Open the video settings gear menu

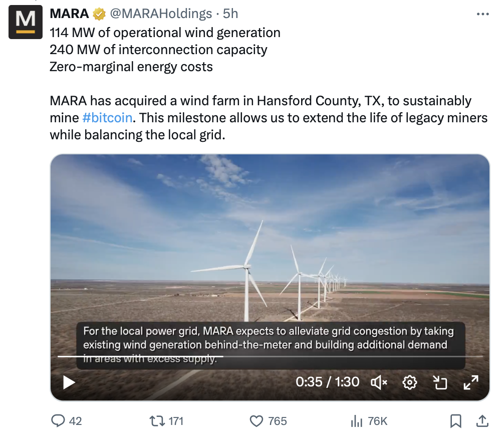410,382
